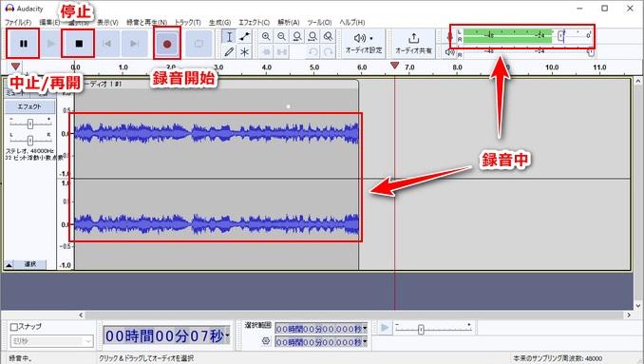Click Fit Selection to Width zoom icon
The image size is (644, 364).
tap(297, 36)
